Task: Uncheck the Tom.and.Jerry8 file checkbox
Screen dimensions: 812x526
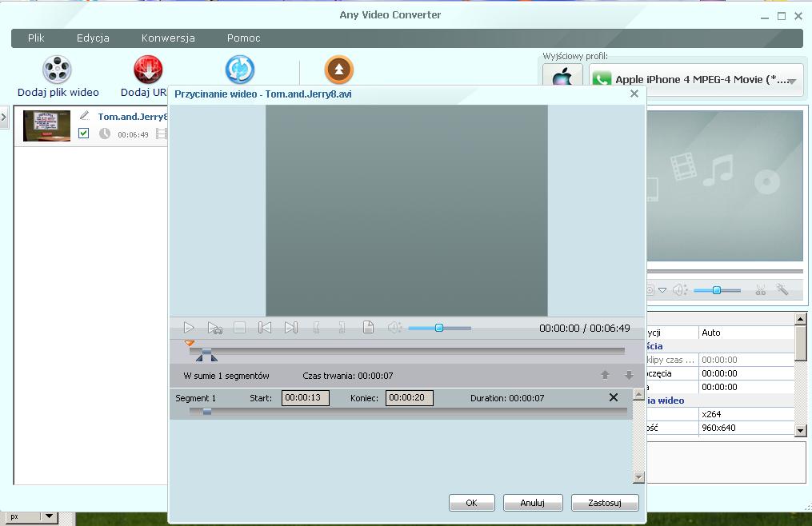Action: pos(83,133)
